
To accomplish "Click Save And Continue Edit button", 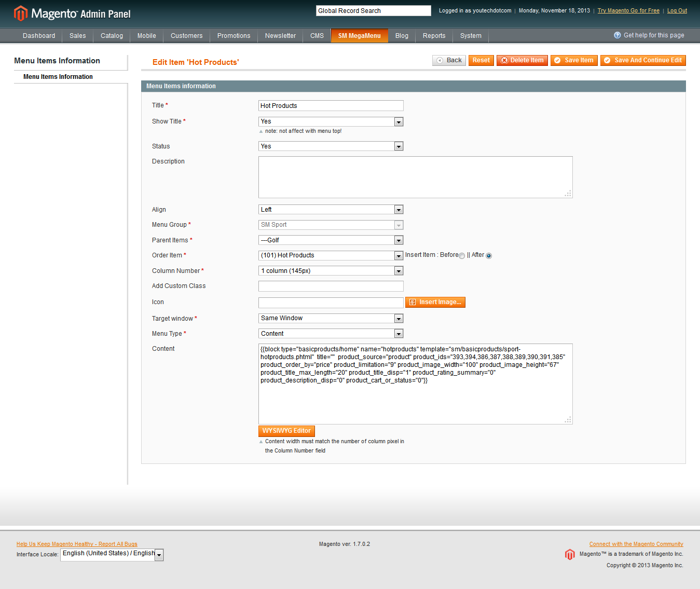I will [643, 60].
